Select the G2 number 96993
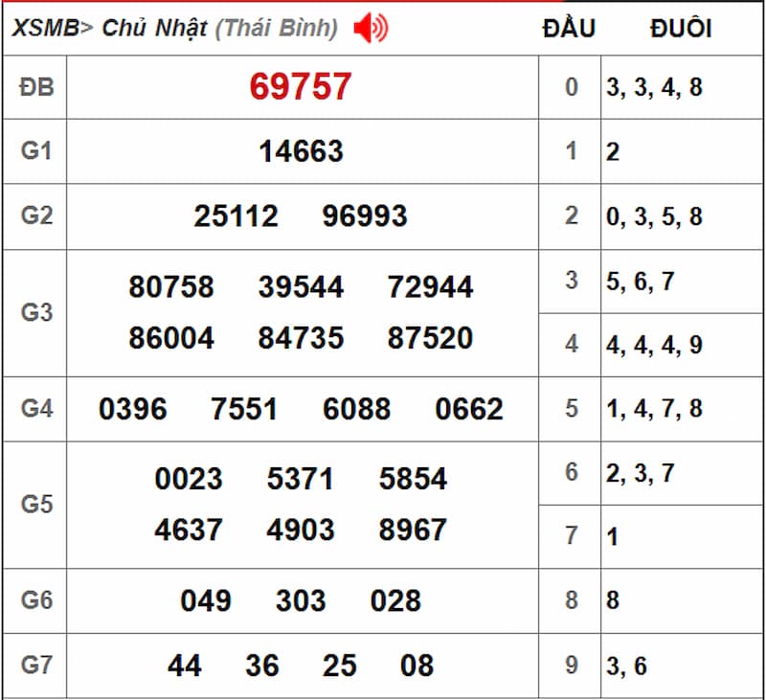The width and height of the screenshot is (766, 700). click(365, 216)
